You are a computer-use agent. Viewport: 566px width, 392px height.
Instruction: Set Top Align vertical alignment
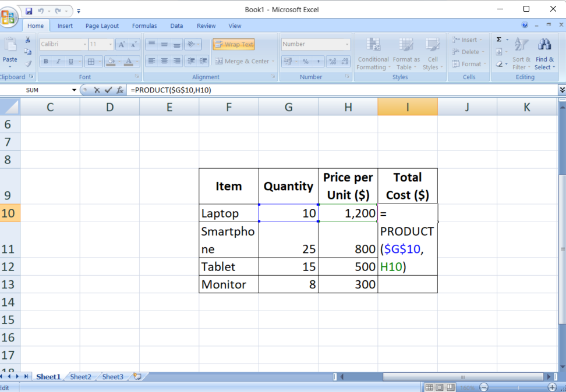click(x=151, y=44)
